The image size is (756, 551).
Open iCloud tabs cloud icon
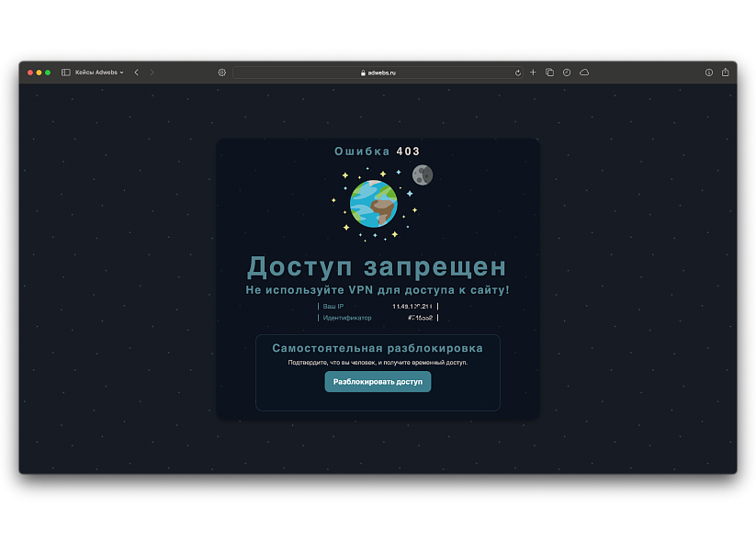pos(584,73)
